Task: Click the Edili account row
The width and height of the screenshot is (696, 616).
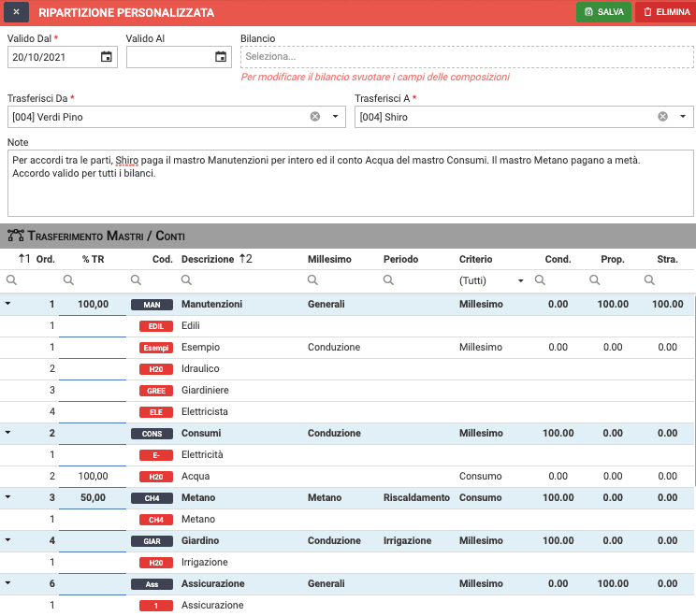Action: coord(347,326)
